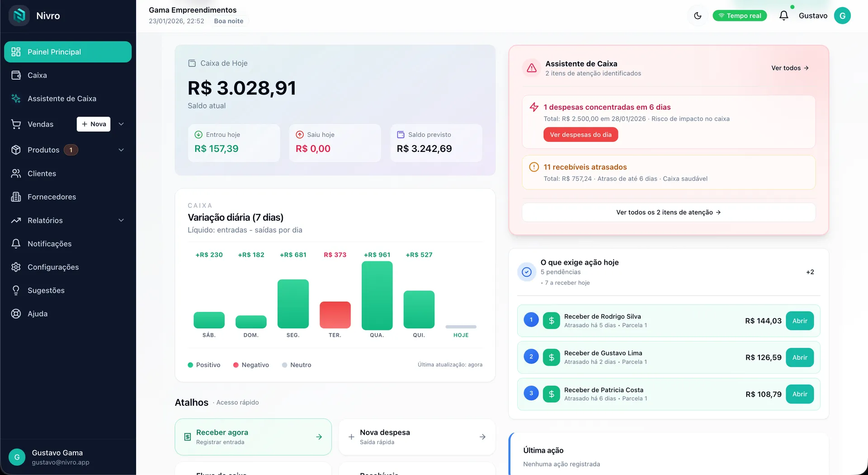
Task: Click R$ 144,03 amount value
Action: click(x=763, y=321)
